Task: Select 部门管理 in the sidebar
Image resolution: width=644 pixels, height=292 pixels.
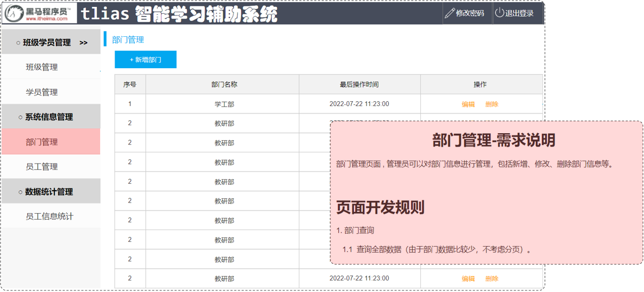Action: [x=42, y=142]
